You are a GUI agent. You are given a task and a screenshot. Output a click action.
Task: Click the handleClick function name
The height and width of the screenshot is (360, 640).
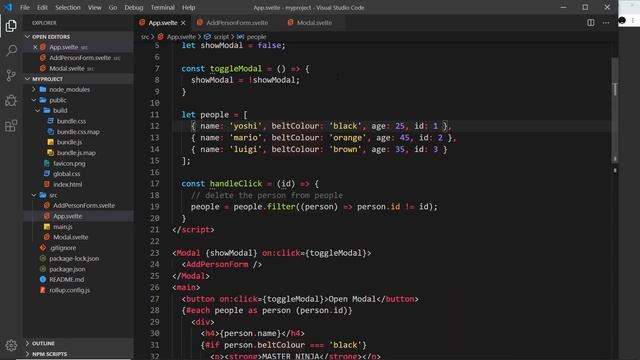point(236,184)
